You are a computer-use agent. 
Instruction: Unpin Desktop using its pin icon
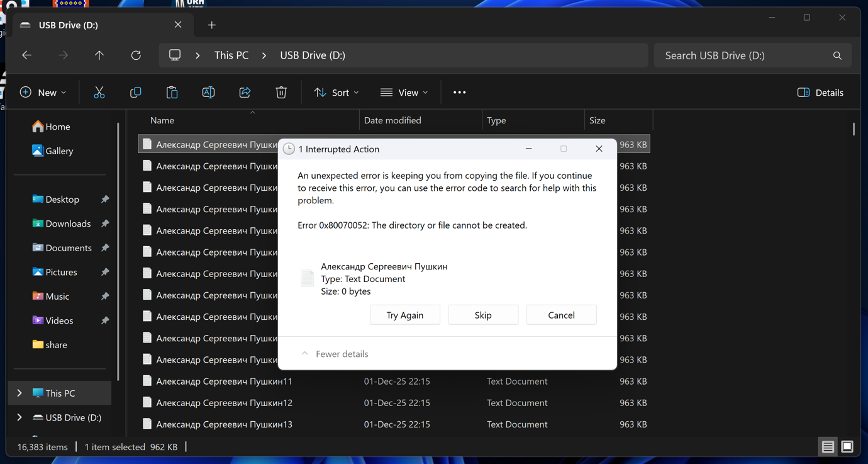click(105, 200)
